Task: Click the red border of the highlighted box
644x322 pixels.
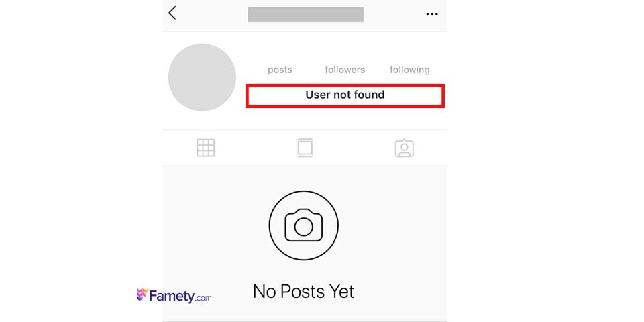Action: click(x=345, y=85)
